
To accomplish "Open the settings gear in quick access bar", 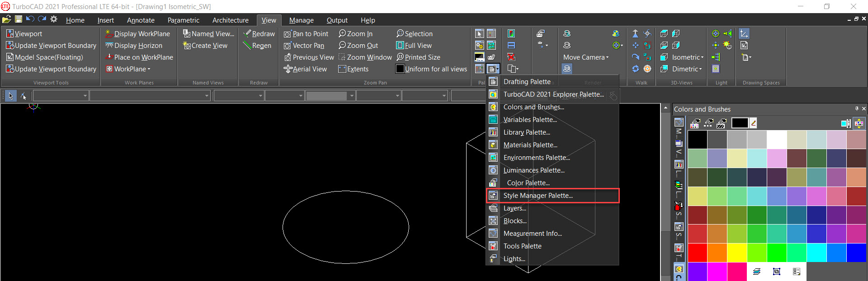I will [x=54, y=19].
